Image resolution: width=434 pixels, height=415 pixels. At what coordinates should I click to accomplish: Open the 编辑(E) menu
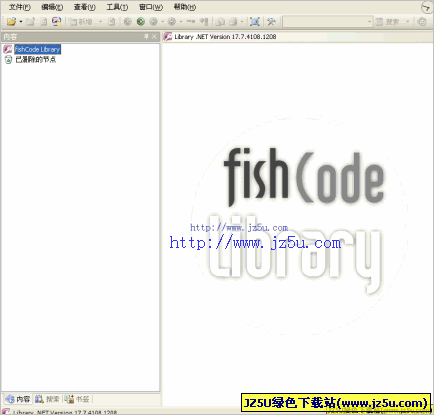(52, 7)
